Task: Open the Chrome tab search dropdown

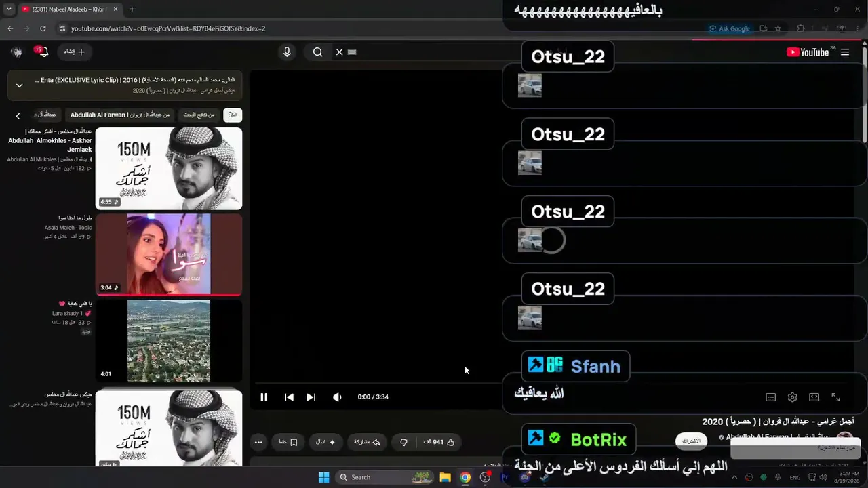Action: coord(8,9)
